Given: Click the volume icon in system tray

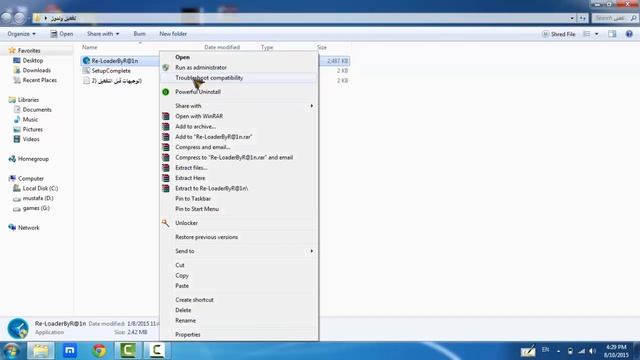Looking at the screenshot, I should tap(593, 351).
